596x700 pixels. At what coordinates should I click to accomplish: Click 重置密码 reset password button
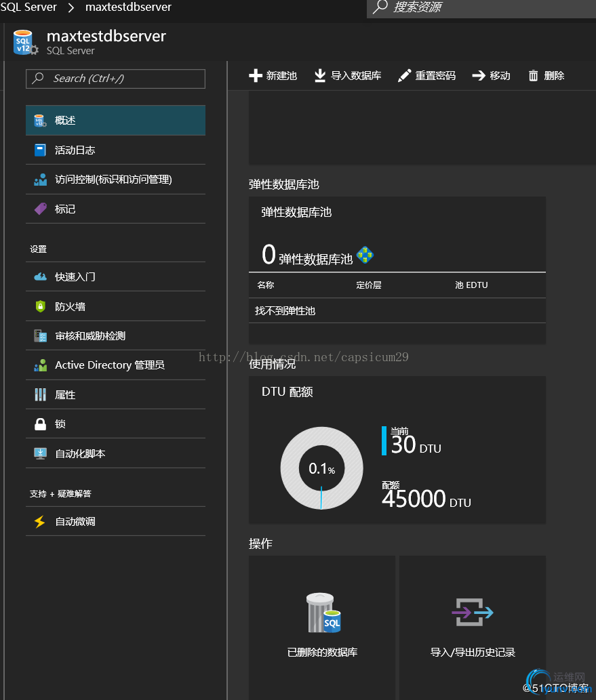click(426, 75)
